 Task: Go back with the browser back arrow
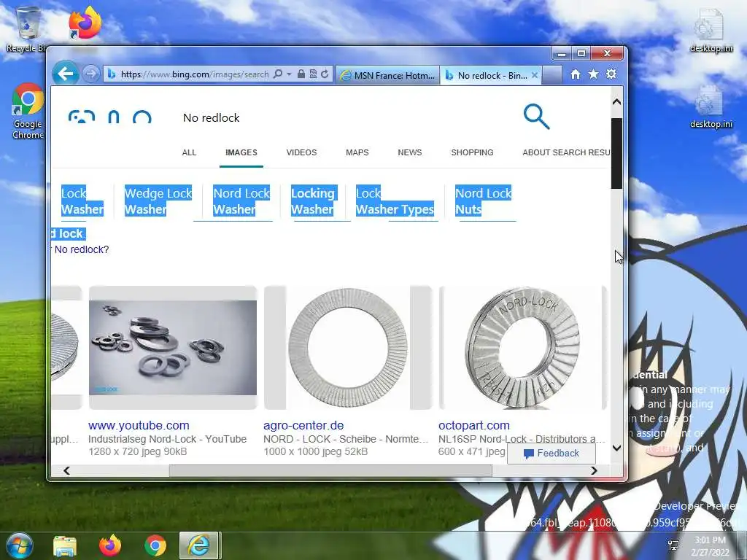(x=65, y=74)
